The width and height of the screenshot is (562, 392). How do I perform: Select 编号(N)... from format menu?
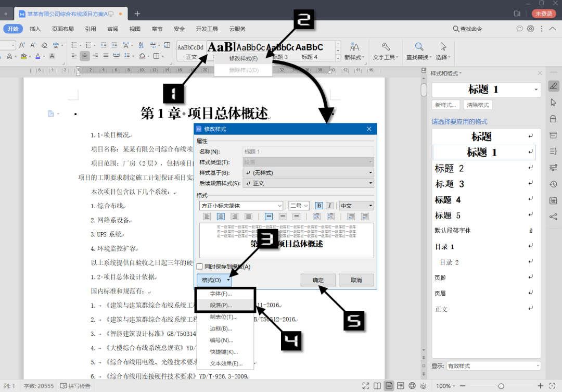click(x=222, y=340)
